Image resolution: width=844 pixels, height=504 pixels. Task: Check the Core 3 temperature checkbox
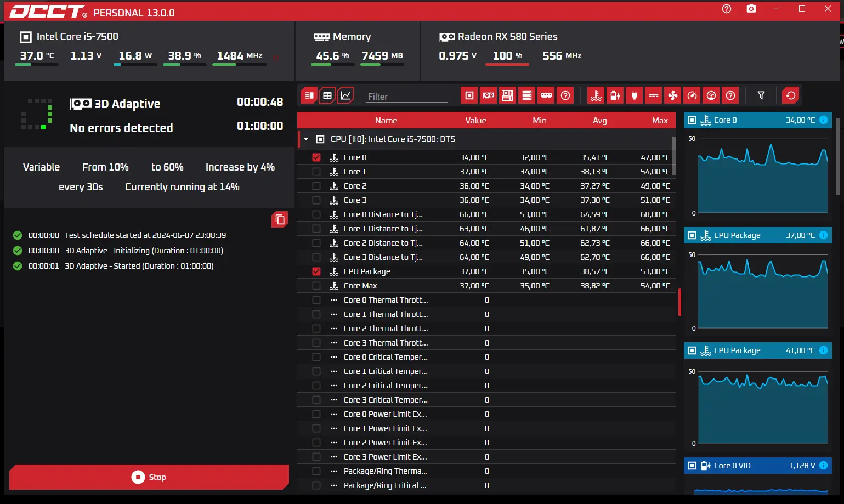point(316,200)
